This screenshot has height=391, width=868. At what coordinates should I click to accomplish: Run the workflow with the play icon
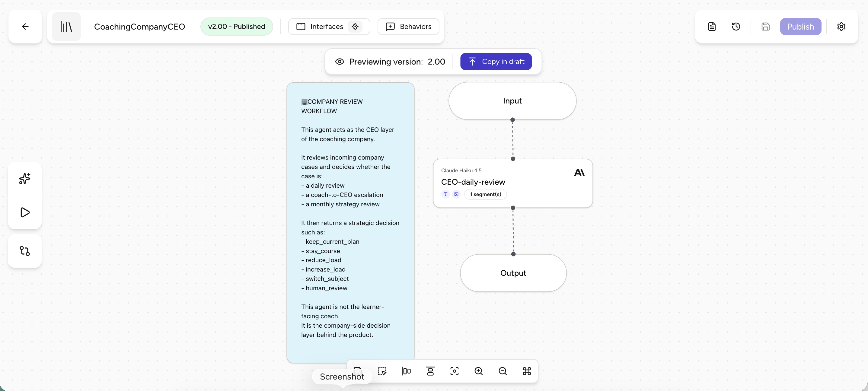pos(25,212)
